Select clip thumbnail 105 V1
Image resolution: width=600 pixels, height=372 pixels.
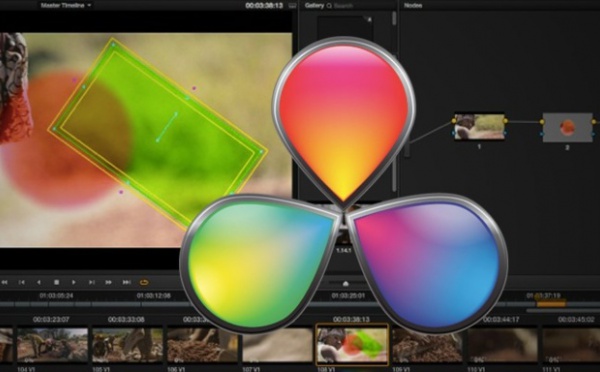pyautogui.click(x=127, y=344)
